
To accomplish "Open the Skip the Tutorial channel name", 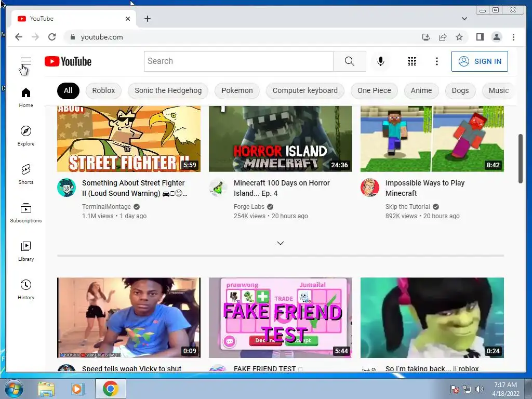I will tap(407, 207).
